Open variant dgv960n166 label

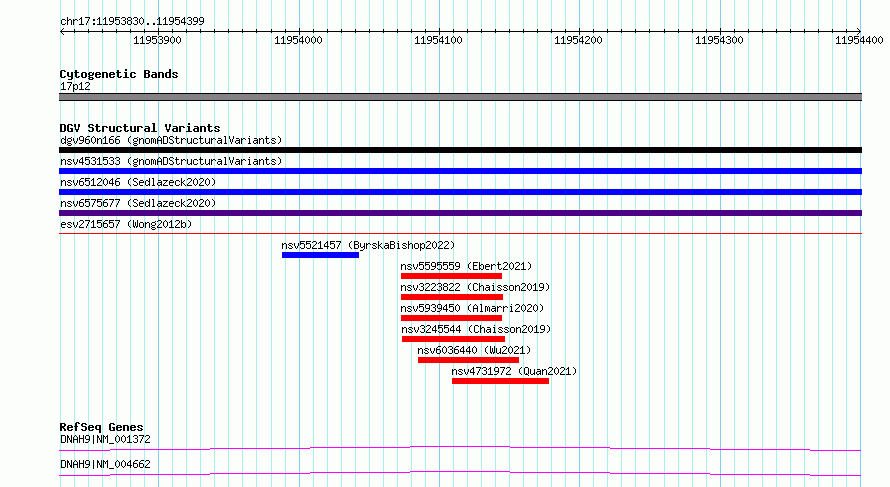[171, 140]
